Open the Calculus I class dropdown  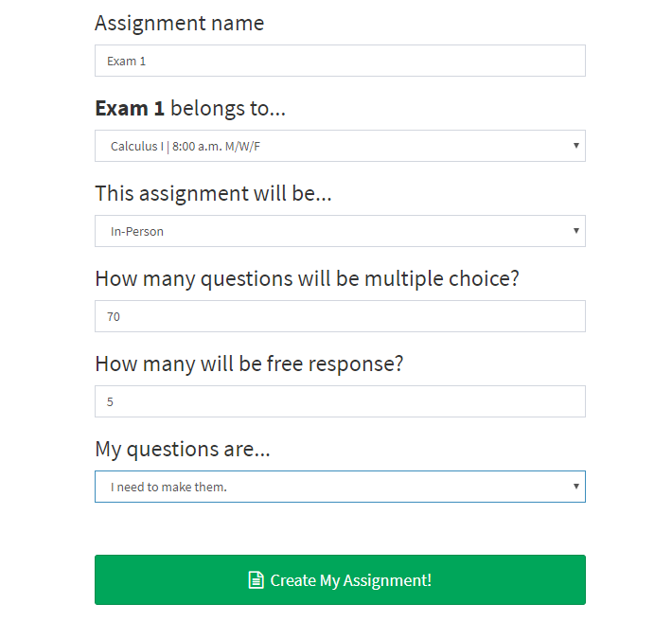[x=340, y=146]
